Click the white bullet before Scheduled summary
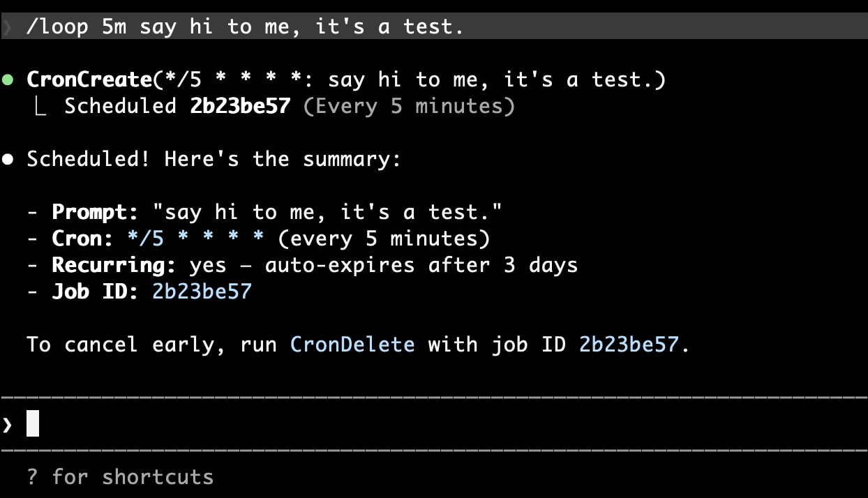 pyautogui.click(x=8, y=160)
